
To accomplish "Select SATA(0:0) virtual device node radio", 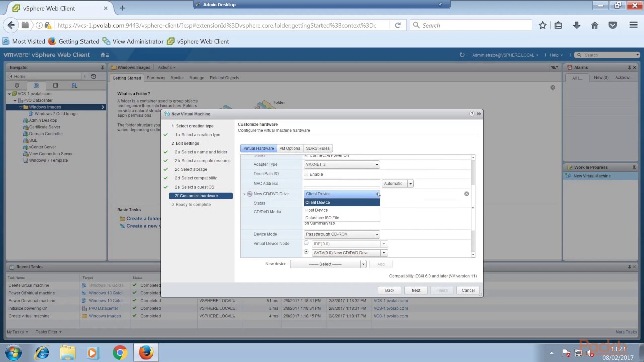I will (306, 252).
